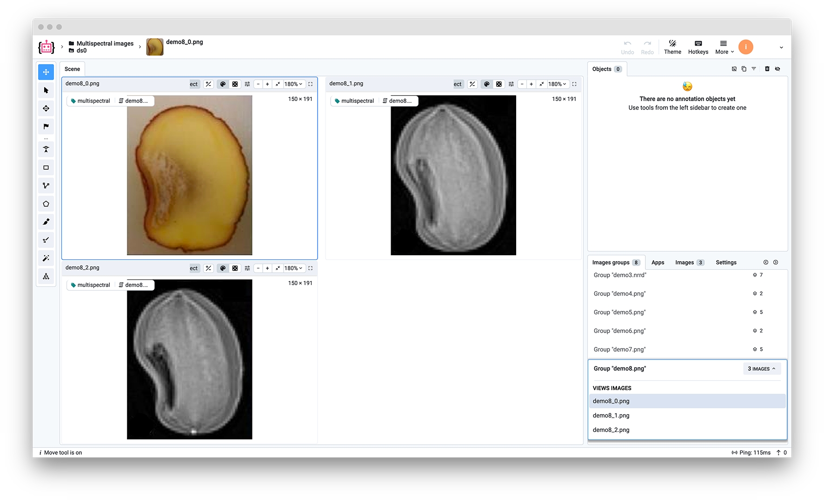Toggle color palette mode in demo8_2.png view
Viewport: 824px width, 504px height.
[x=223, y=268]
